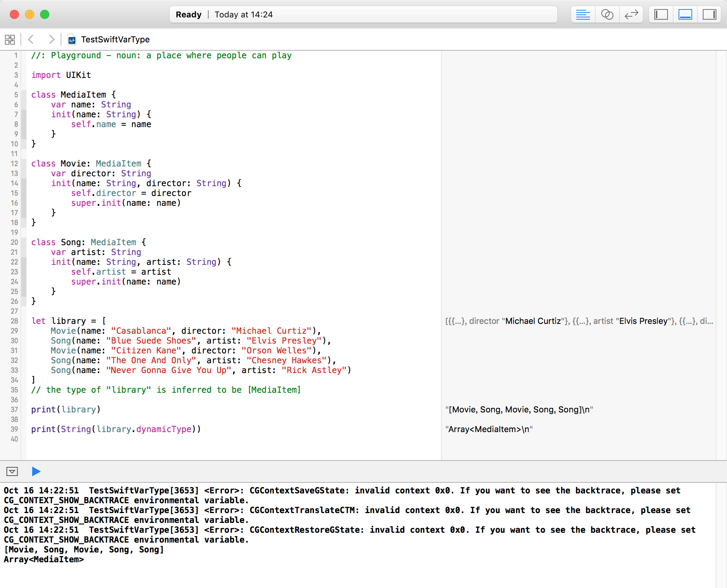This screenshot has width=727, height=588.
Task: Toggle the Navigator panel
Action: pos(661,15)
